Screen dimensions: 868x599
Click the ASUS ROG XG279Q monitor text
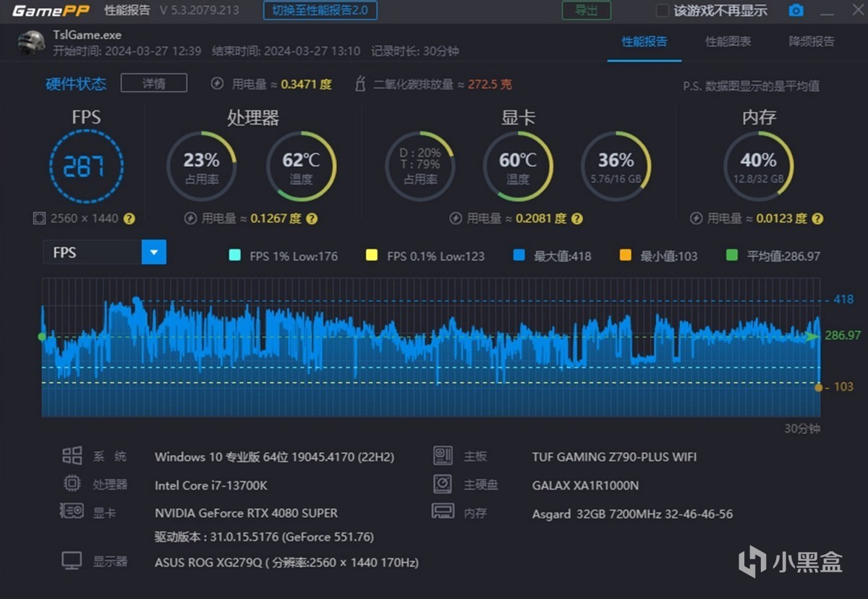pyautogui.click(x=286, y=562)
